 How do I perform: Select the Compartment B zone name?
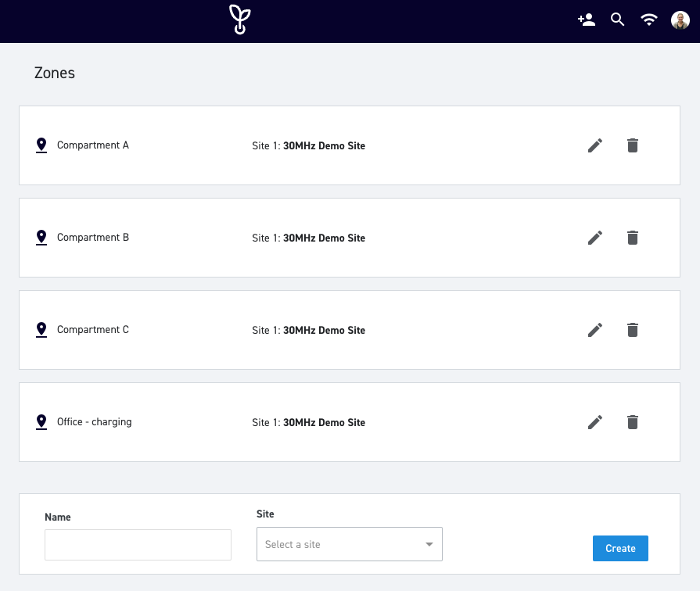(x=93, y=238)
